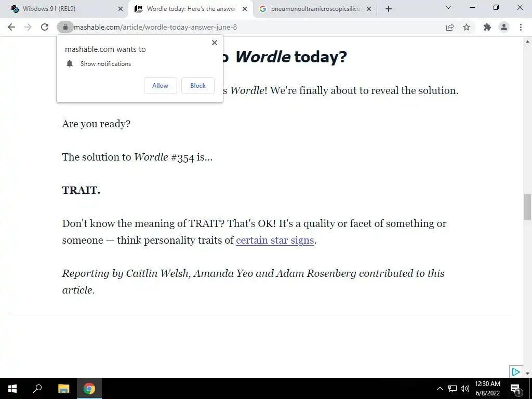Open a new tab with the plus button
532x399 pixels.
[389, 9]
